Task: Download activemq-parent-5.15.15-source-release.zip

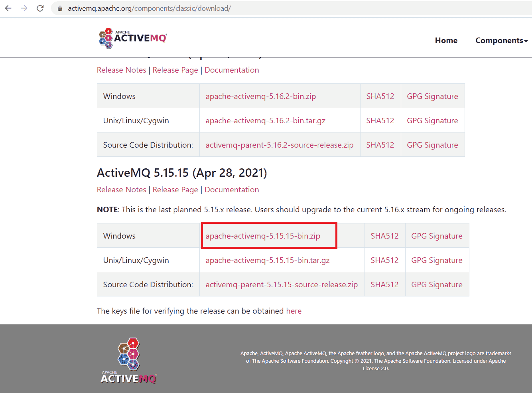Action: tap(282, 284)
